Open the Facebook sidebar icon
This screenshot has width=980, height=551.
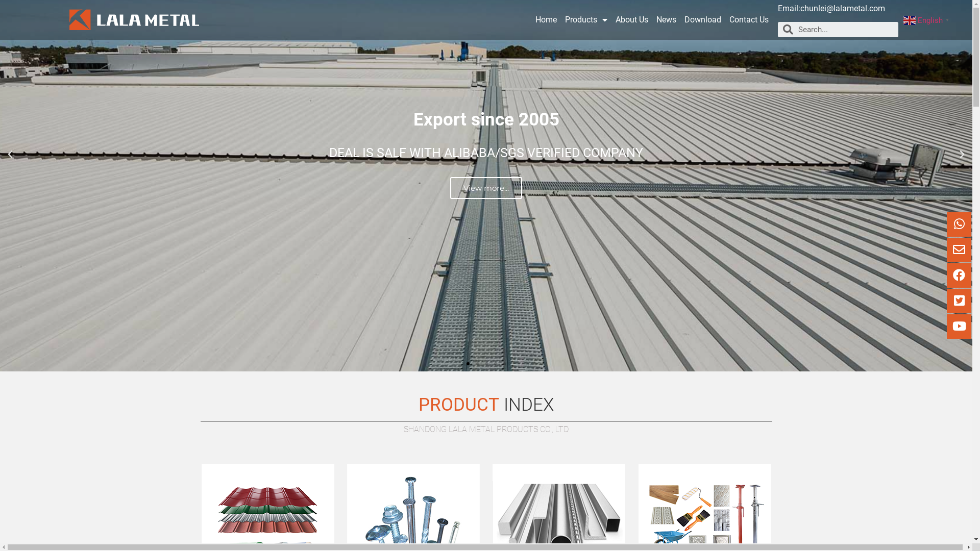click(959, 275)
